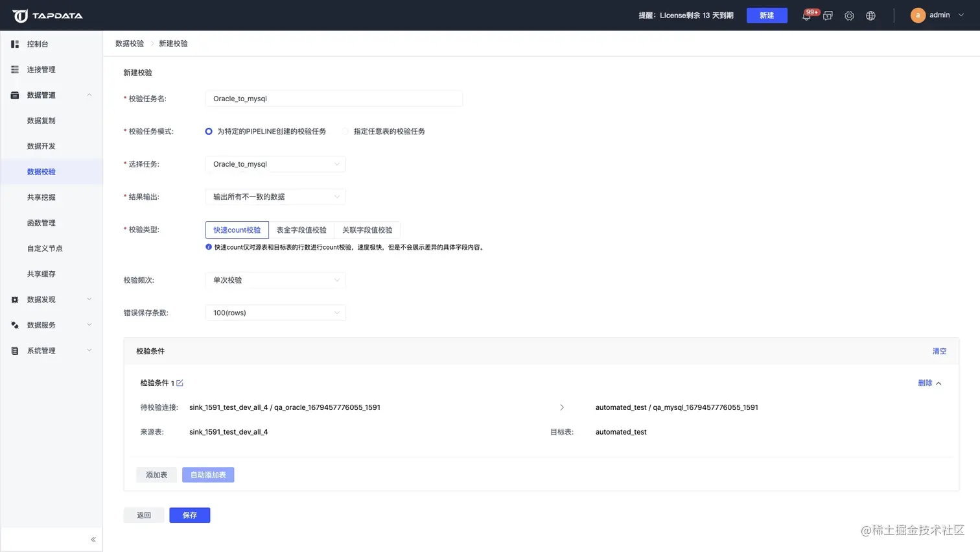Click the edit icon beside 检验条件 1

click(180, 383)
